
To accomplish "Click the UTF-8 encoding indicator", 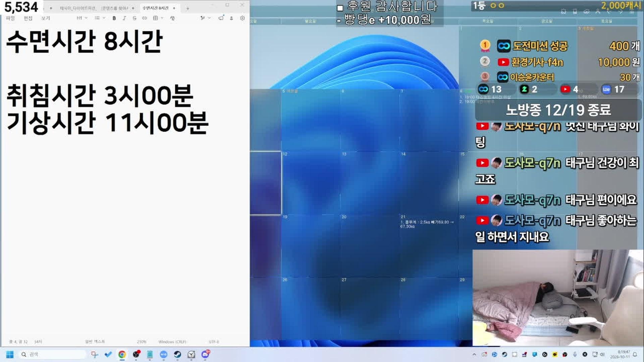I will [x=214, y=342].
